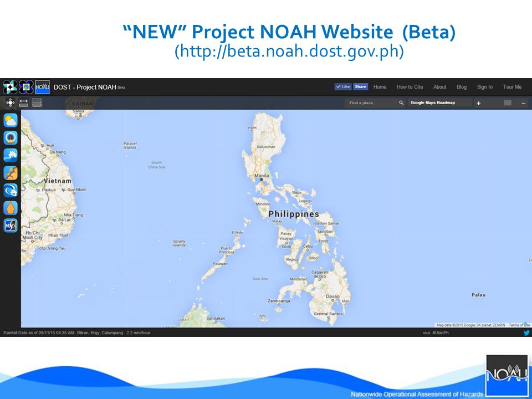Viewport: 532px width, 399px height.
Task: Select the measure distance ruler tool
Action: click(23, 103)
